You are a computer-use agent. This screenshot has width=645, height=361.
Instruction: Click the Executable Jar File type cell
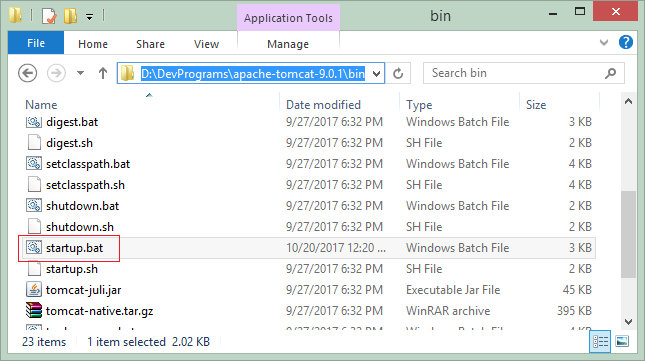(453, 290)
